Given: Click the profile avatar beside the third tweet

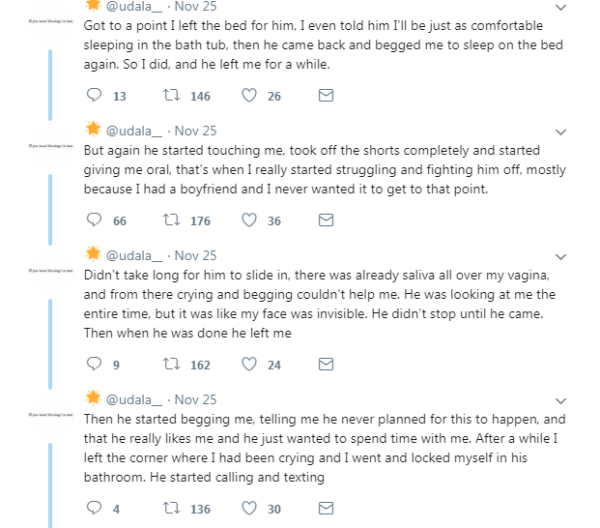Looking at the screenshot, I should pyautogui.click(x=51, y=271).
